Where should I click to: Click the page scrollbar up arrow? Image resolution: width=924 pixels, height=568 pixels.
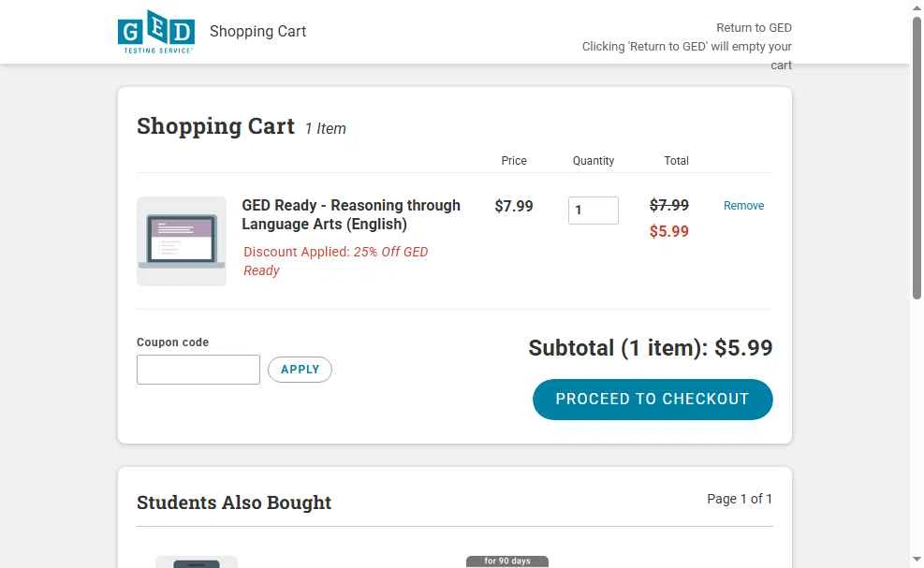click(x=917, y=7)
